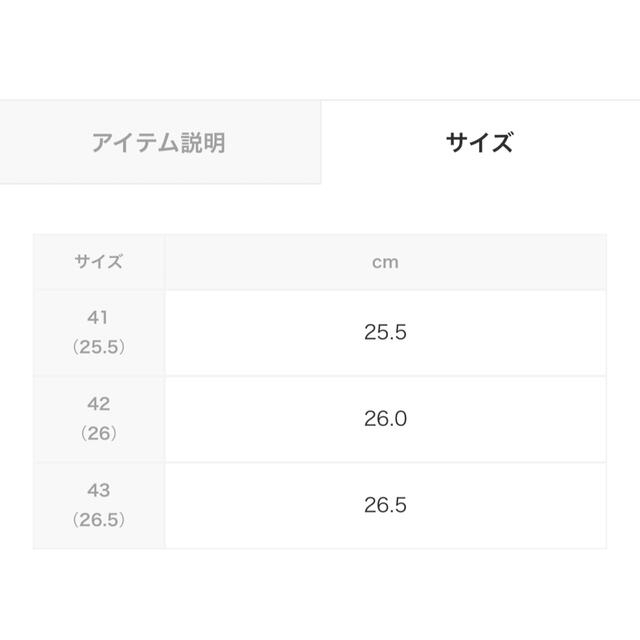Select the size 43 (26.5) row label
Screen dimensions: 640x640
point(99,505)
